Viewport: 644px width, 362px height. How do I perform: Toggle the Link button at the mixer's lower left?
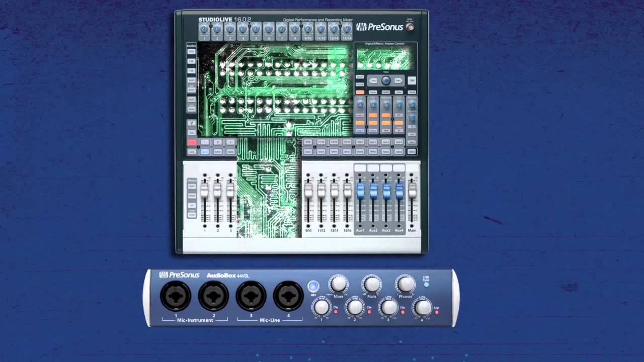coord(192,151)
